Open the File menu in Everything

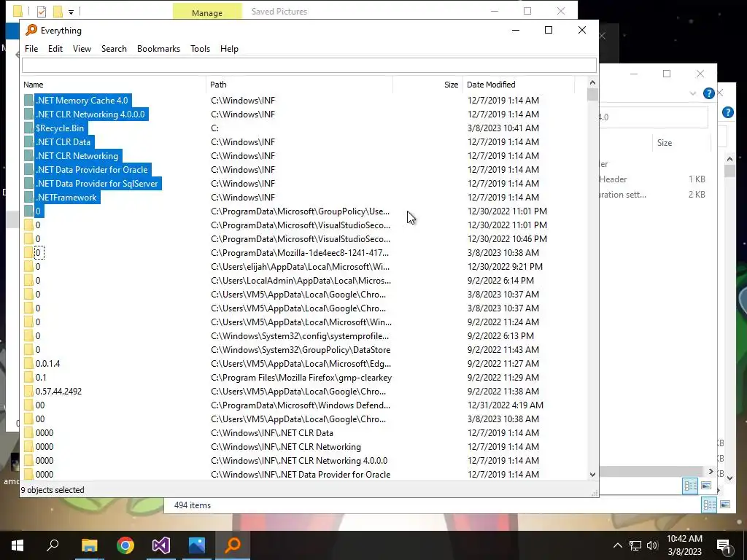[x=31, y=49]
